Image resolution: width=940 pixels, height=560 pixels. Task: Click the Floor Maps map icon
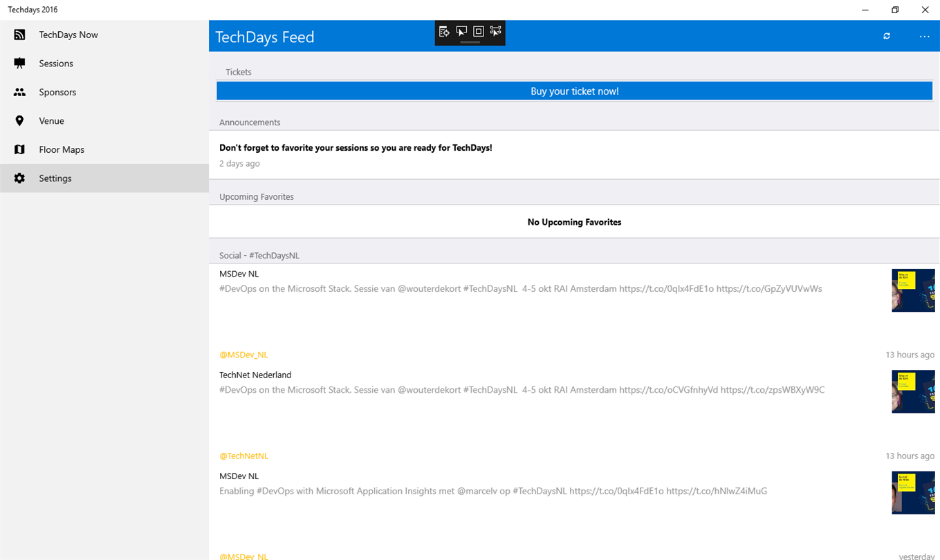click(x=19, y=149)
